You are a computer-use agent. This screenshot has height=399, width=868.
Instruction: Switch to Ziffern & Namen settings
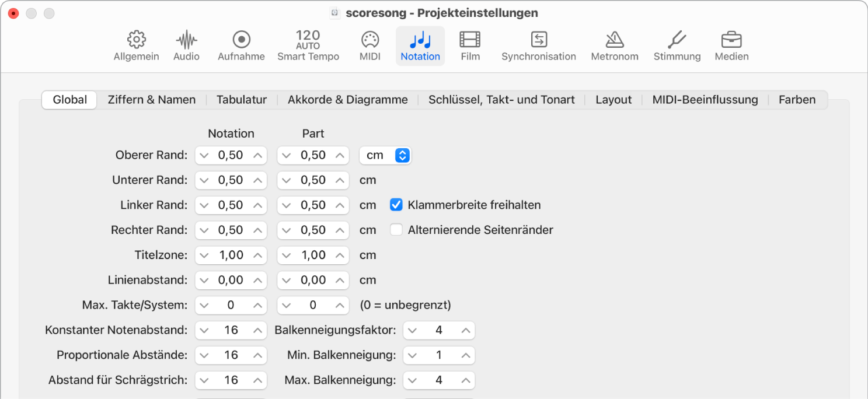[151, 99]
